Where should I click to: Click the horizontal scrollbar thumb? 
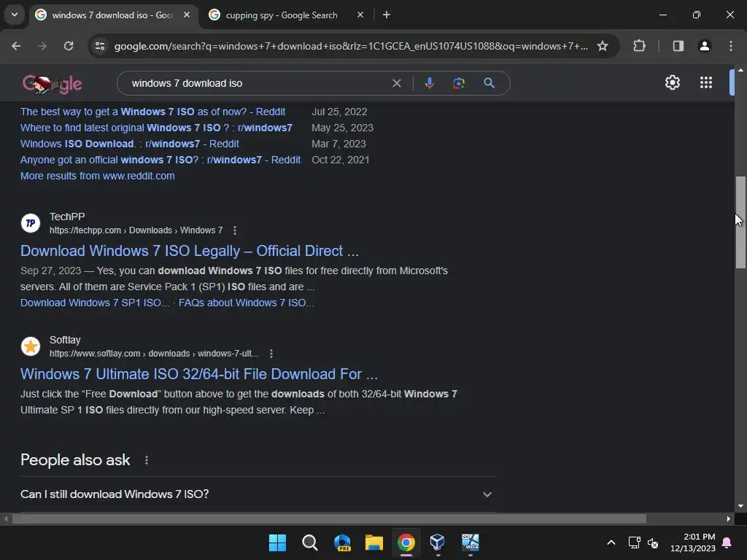[329, 518]
